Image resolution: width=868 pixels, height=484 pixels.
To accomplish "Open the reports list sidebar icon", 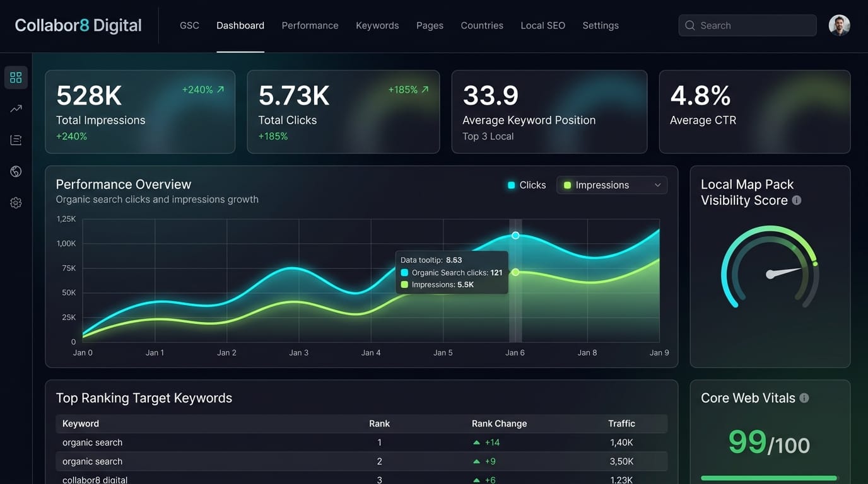I will [x=16, y=140].
